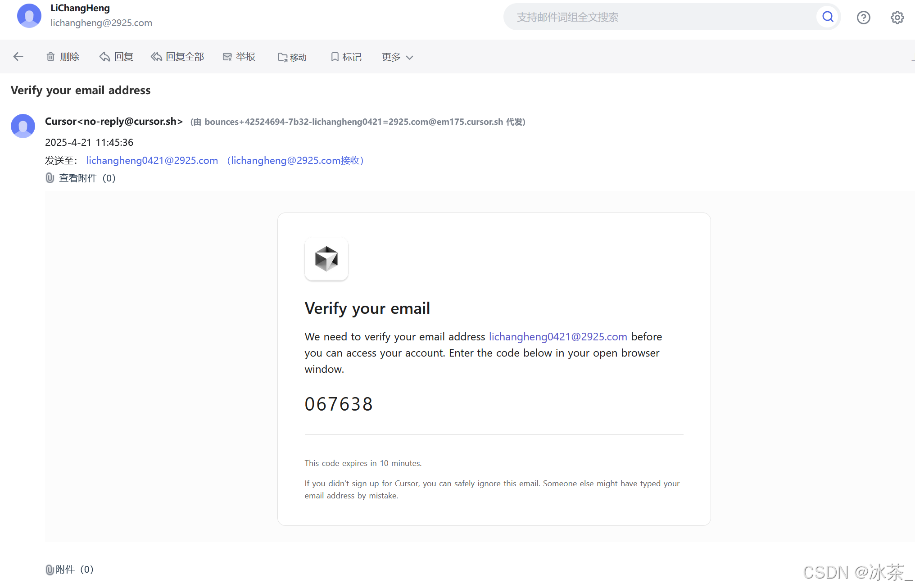The image size is (915, 588).
Task: Open the settings gear icon
Action: tap(897, 18)
